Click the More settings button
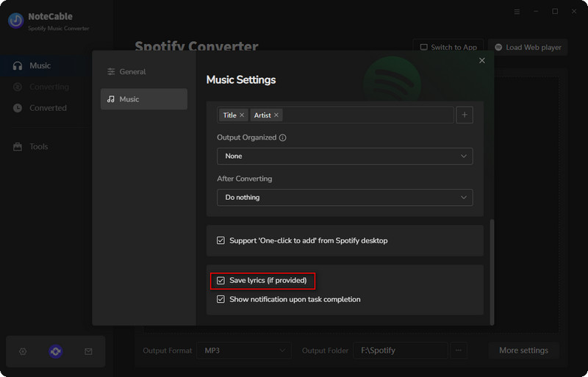Screen dimensions: 588x377 523,351
